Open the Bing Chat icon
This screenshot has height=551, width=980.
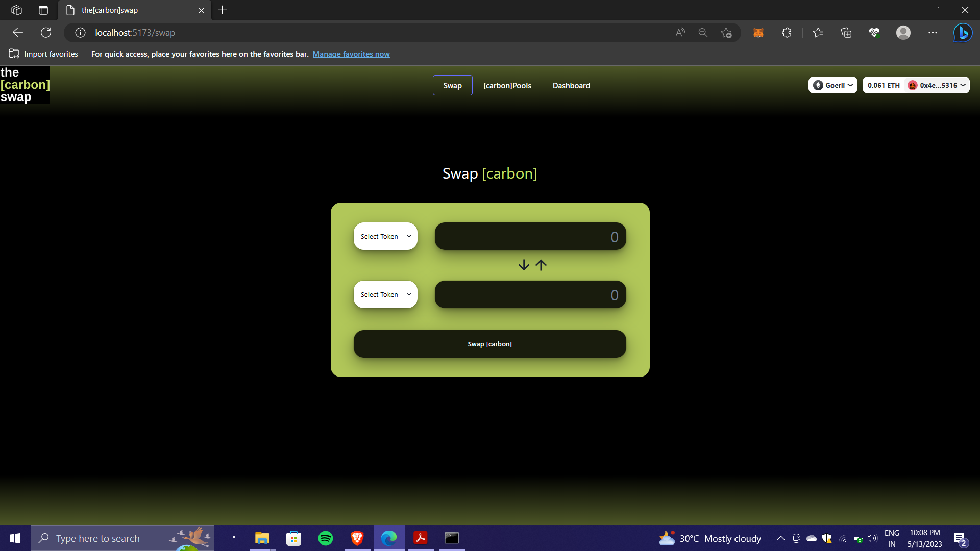coord(964,32)
